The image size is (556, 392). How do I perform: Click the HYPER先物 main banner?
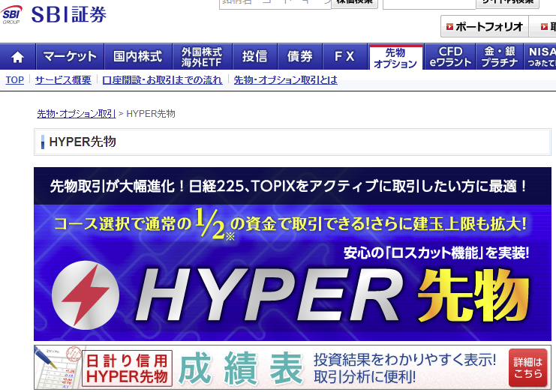click(293, 254)
